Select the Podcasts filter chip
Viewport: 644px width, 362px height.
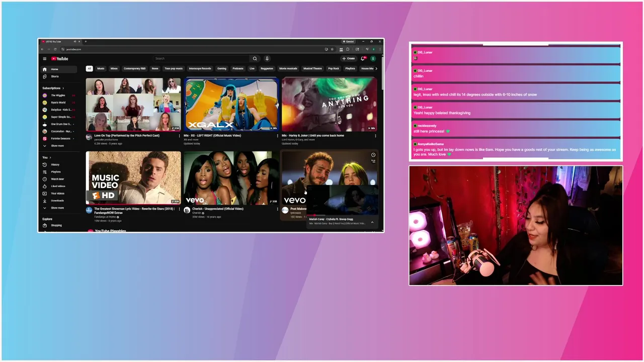(x=238, y=68)
